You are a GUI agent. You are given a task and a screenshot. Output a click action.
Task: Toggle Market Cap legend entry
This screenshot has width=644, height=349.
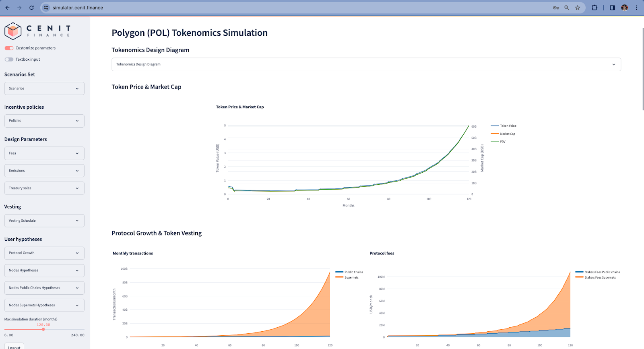tap(503, 134)
